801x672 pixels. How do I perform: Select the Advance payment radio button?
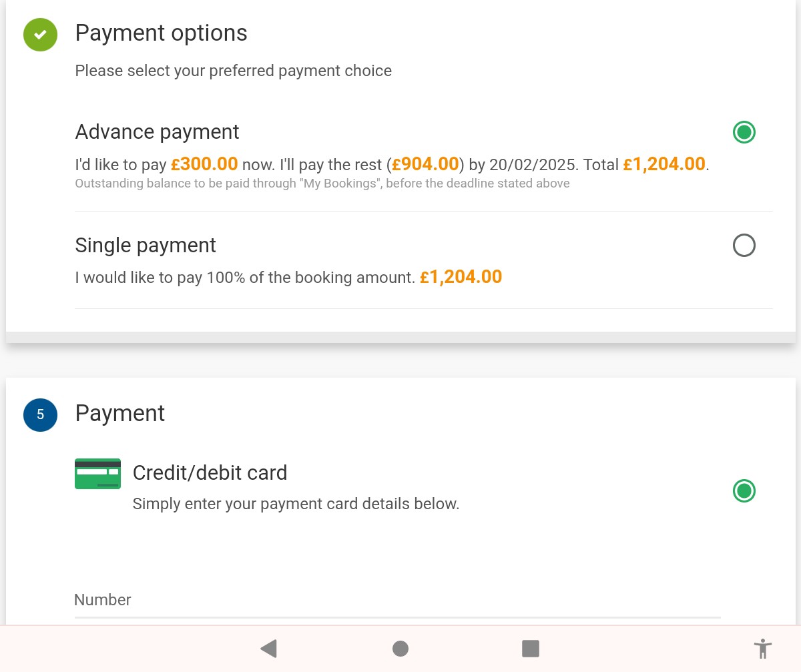click(744, 132)
